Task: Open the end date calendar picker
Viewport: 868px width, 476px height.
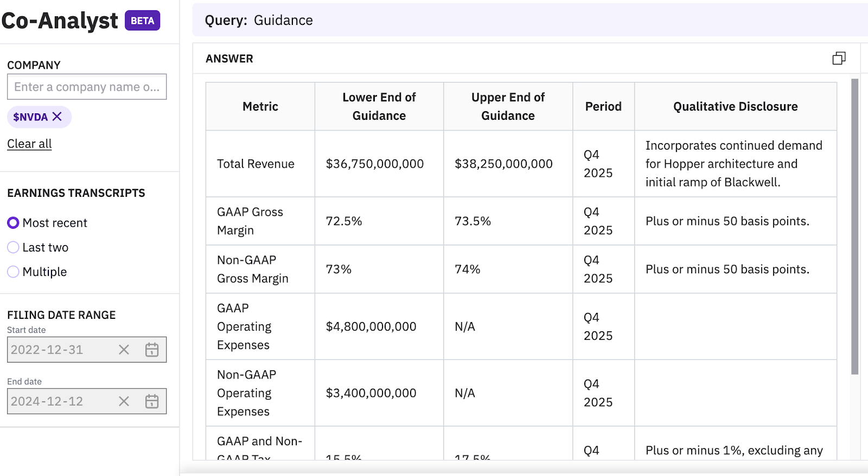Action: 152,401
